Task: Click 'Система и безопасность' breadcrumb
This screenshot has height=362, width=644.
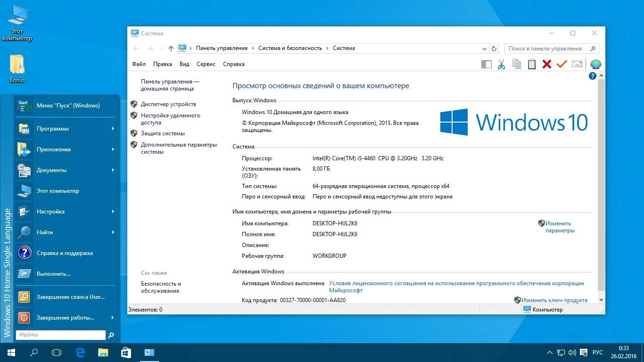Action: click(290, 48)
